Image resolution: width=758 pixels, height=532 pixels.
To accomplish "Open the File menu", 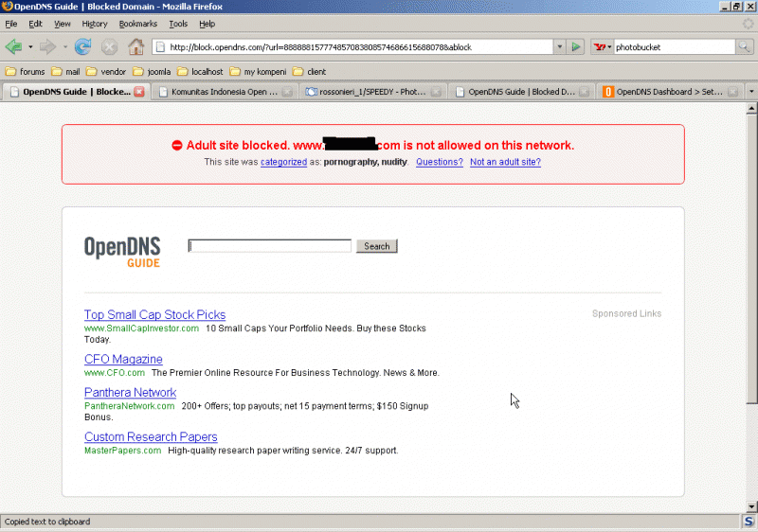I will click(x=11, y=24).
